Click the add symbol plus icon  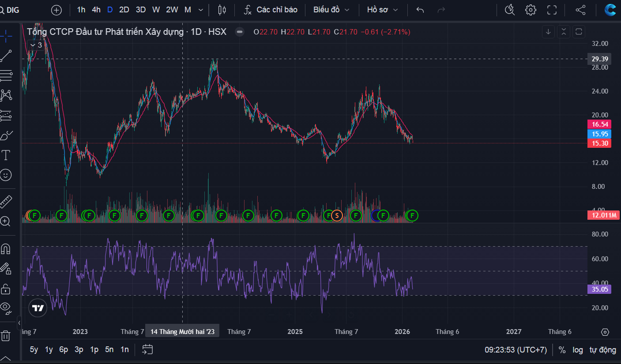(x=56, y=10)
